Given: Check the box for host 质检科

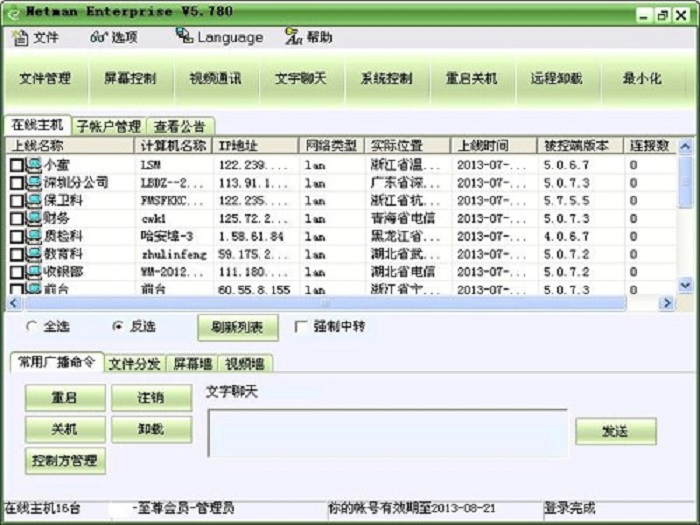Looking at the screenshot, I should coord(17,237).
